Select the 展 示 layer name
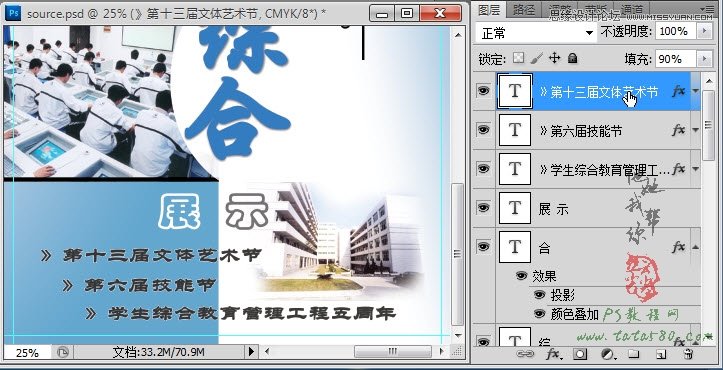 pyautogui.click(x=553, y=209)
